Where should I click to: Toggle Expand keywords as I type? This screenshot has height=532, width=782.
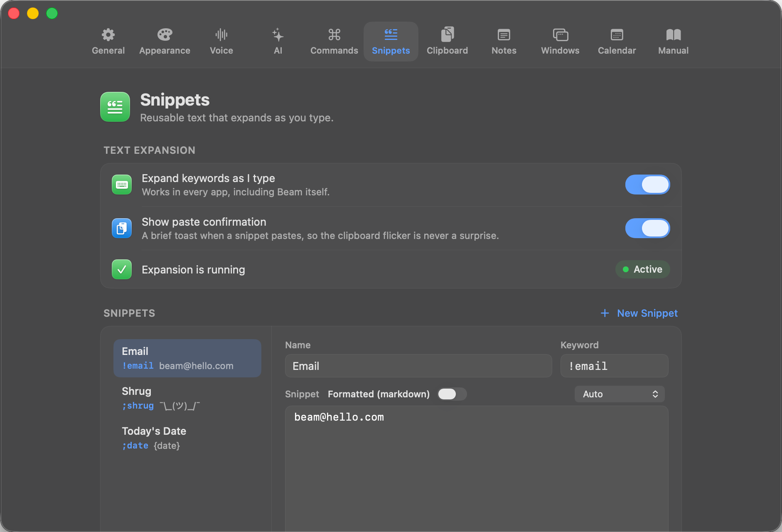(x=647, y=185)
